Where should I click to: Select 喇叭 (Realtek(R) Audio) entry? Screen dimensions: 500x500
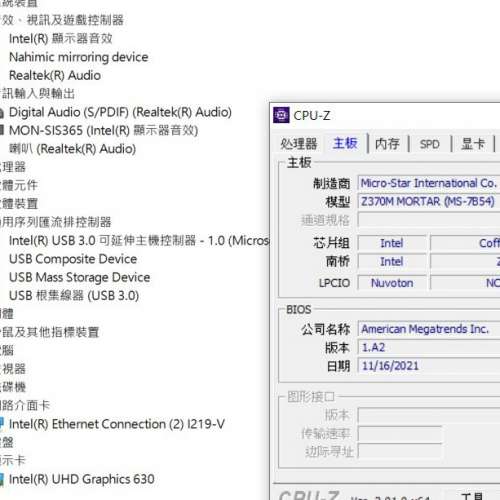(x=72, y=149)
